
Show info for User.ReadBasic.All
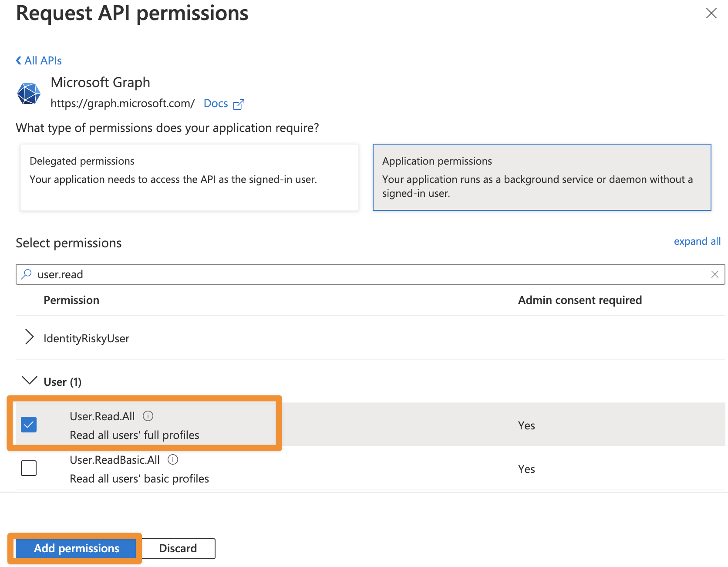(x=173, y=459)
